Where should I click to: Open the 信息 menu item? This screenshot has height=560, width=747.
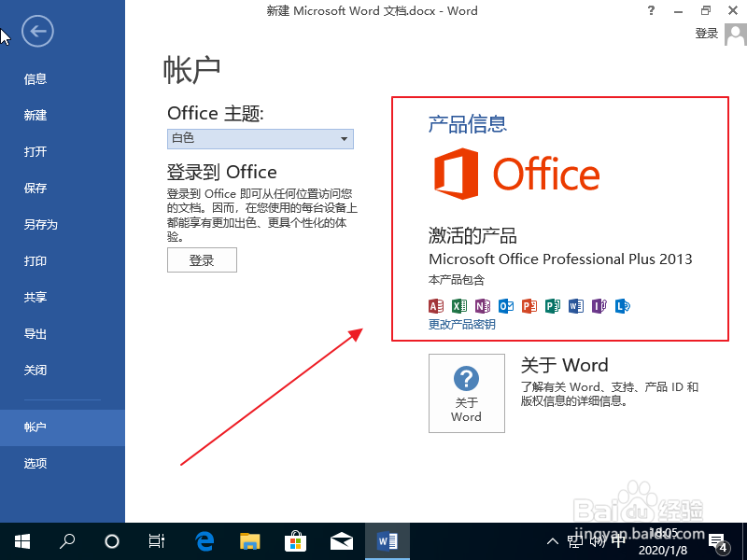tap(35, 78)
